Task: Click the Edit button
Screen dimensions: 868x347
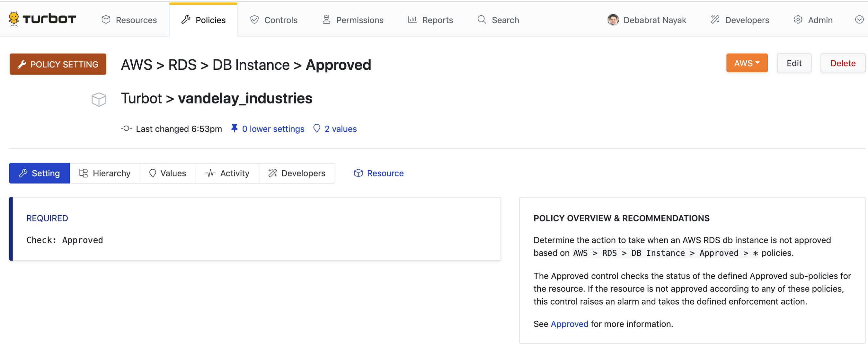Action: pyautogui.click(x=794, y=63)
